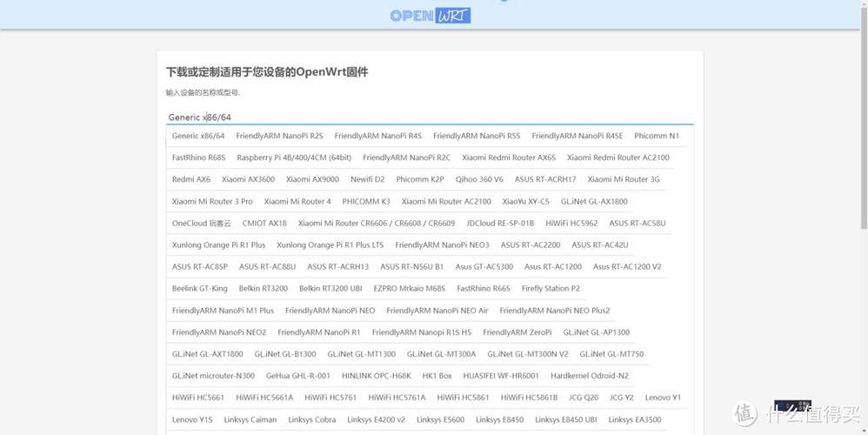
Task: Select Xunlong Orange Pi R1 Plus
Action: tap(218, 244)
